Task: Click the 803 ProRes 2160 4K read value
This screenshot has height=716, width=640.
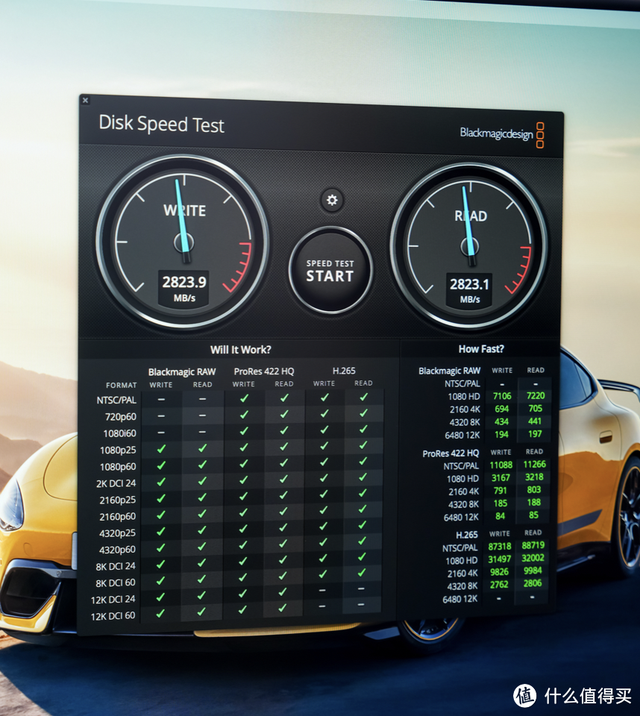Action: pos(534,490)
